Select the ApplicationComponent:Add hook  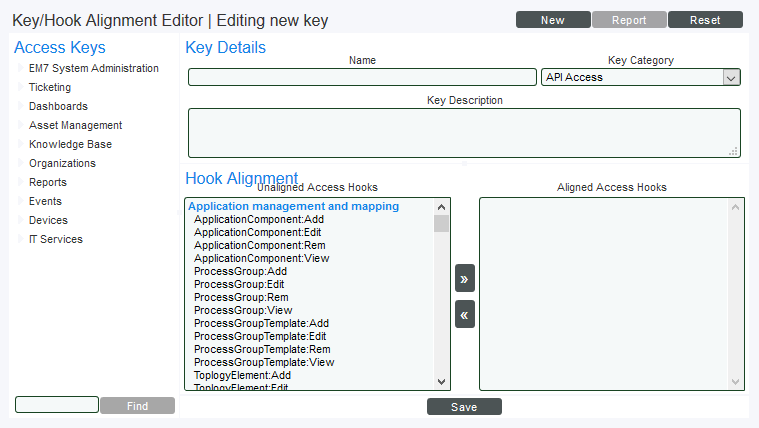click(x=259, y=219)
